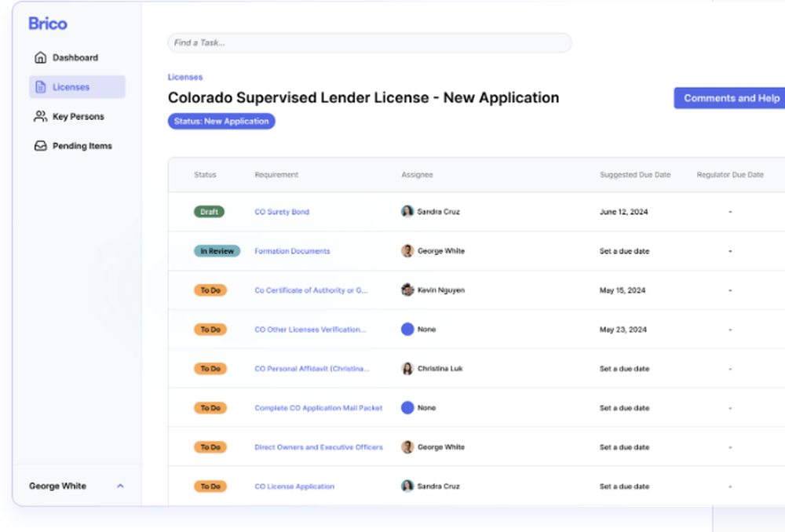Set a due date for Formation Documents

624,251
